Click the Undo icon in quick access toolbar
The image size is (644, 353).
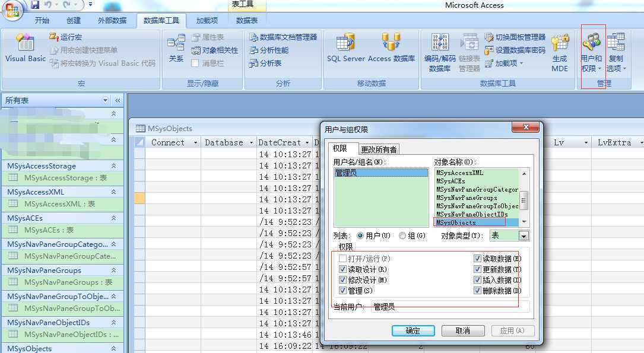(x=47, y=5)
